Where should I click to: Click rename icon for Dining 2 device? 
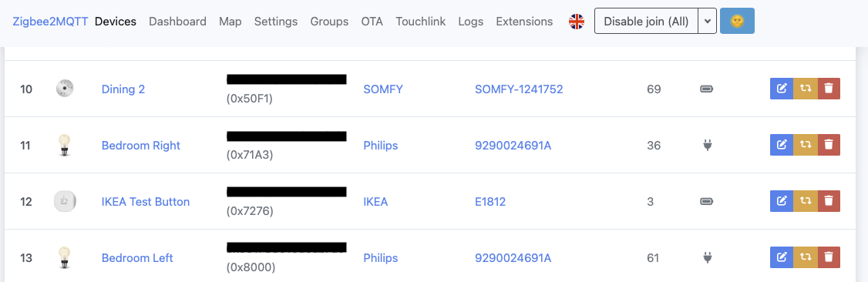point(782,89)
